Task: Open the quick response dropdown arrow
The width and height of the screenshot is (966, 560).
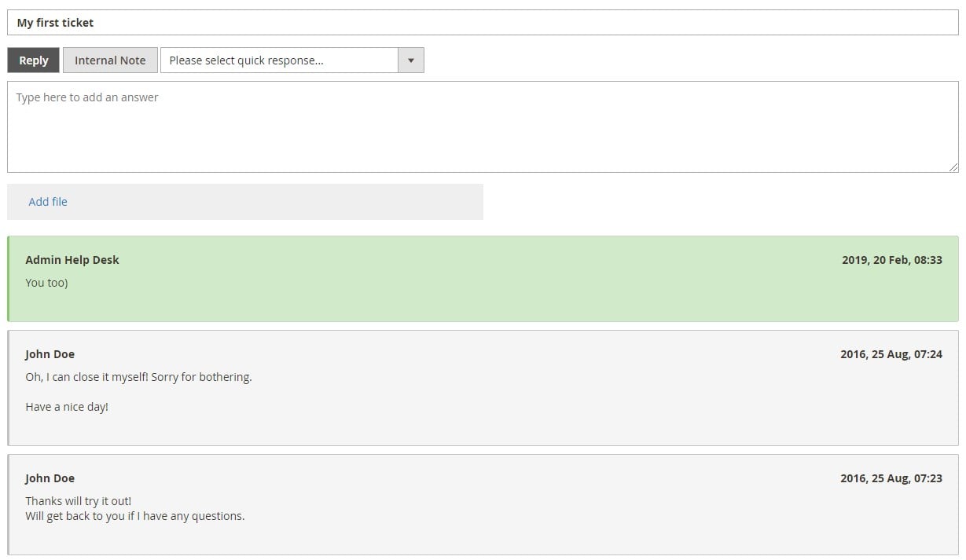Action: 410,60
